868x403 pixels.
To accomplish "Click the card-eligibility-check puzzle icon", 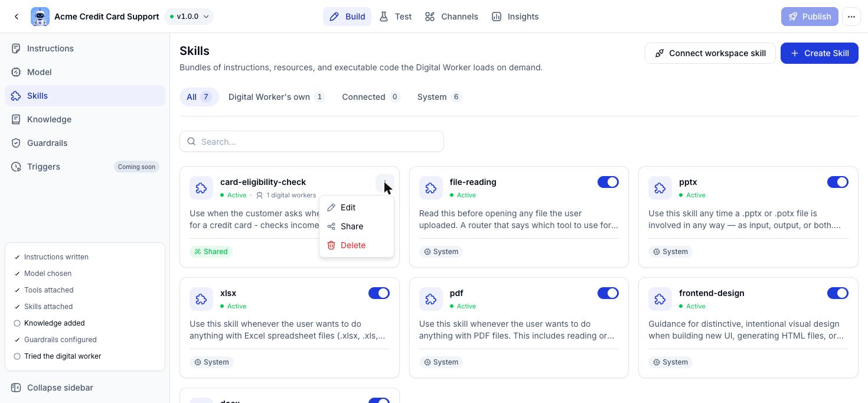I will [201, 188].
